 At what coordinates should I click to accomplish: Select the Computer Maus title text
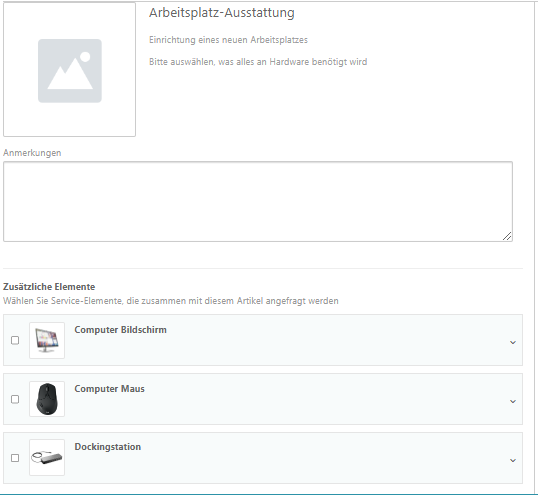[x=109, y=389]
